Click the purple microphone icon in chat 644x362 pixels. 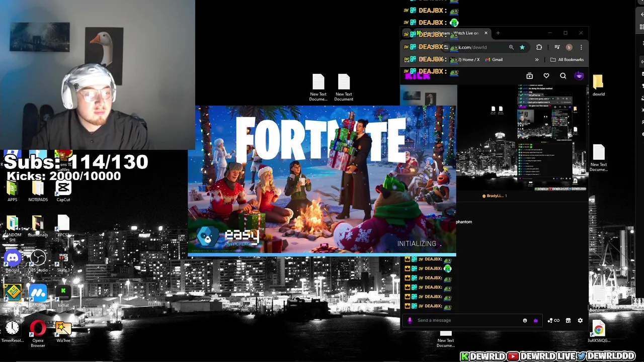click(410, 320)
